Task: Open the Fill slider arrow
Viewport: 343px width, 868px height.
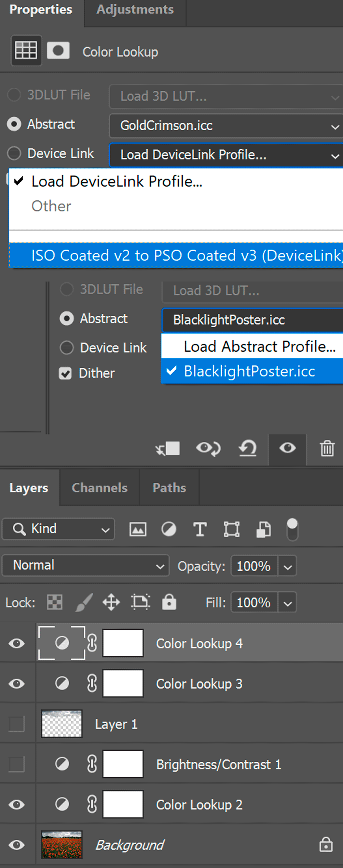Action: [287, 603]
